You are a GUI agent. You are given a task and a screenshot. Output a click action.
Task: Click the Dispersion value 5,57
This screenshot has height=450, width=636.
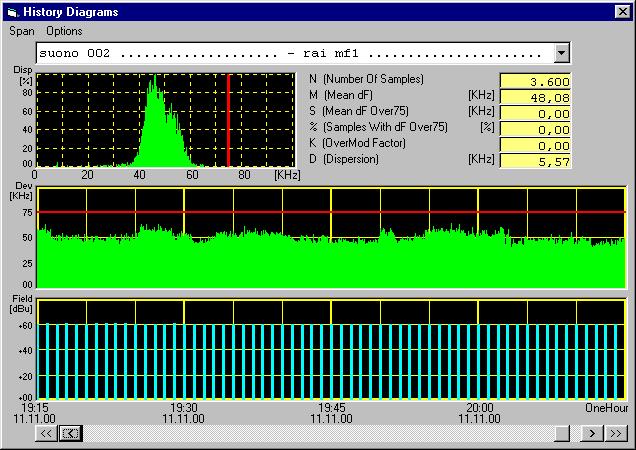point(535,161)
